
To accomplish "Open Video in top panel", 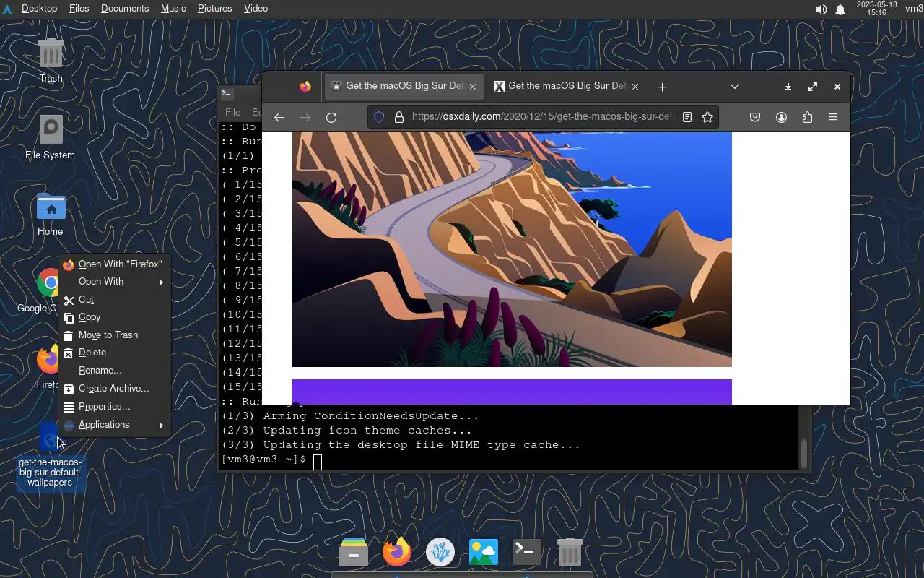I will 256,9.
